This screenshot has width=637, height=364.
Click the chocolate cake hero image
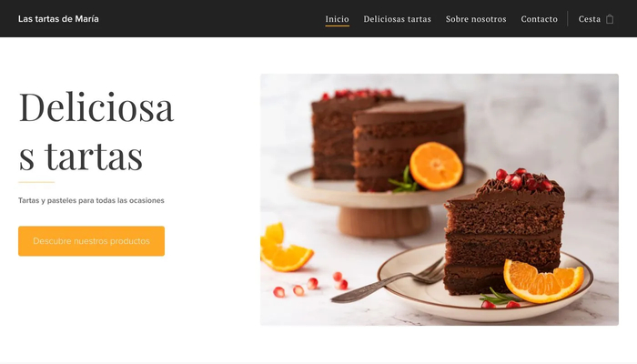440,199
